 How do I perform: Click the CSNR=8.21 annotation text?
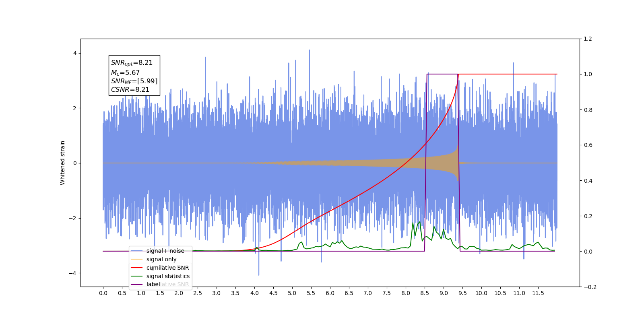(130, 90)
